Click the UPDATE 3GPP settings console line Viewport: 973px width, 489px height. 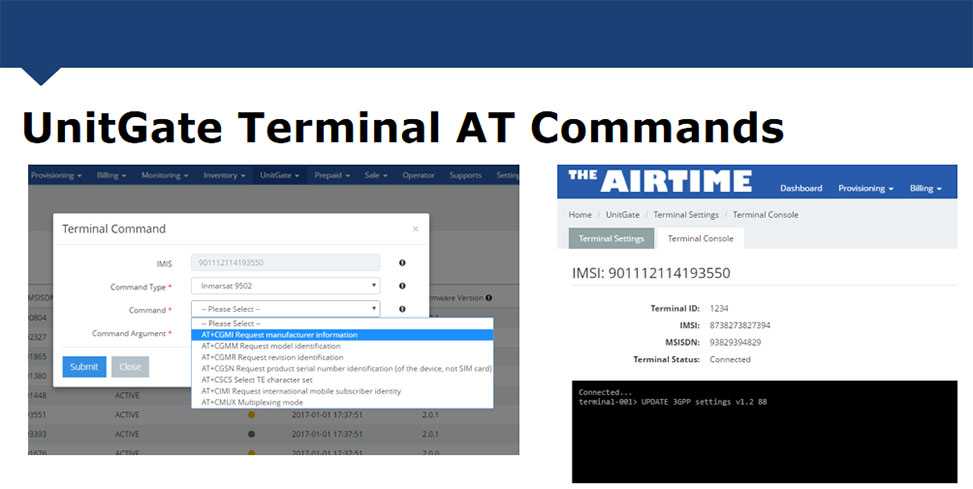coord(673,402)
